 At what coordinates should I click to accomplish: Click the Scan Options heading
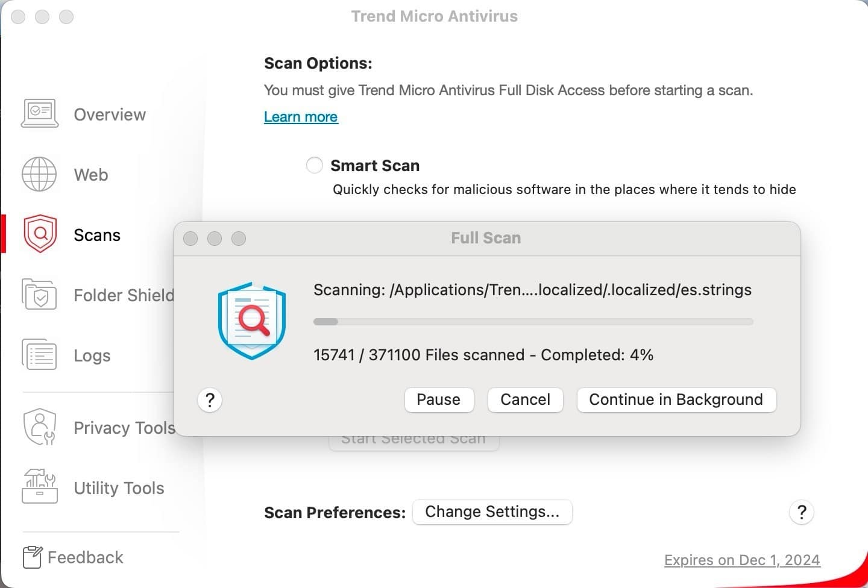tap(318, 63)
